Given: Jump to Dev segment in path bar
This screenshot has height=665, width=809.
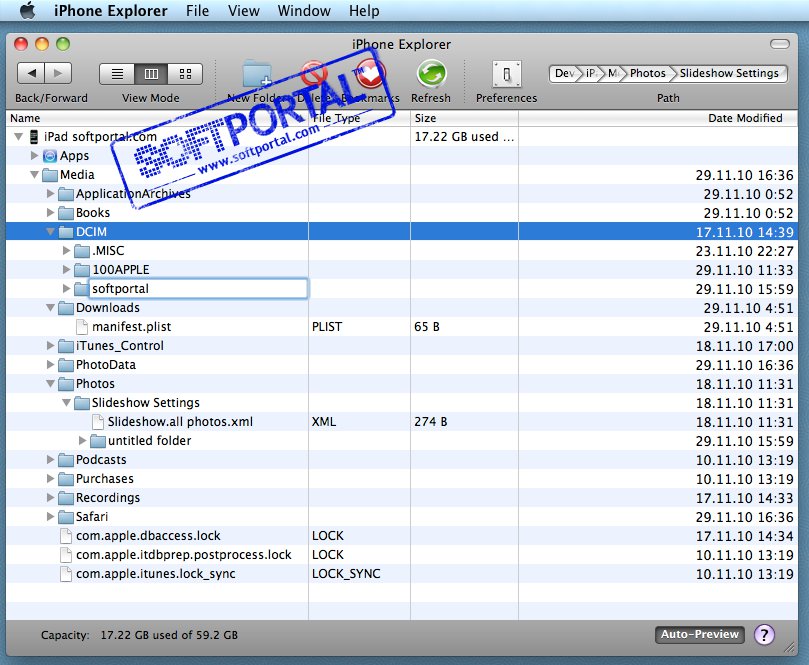Looking at the screenshot, I should point(564,73).
